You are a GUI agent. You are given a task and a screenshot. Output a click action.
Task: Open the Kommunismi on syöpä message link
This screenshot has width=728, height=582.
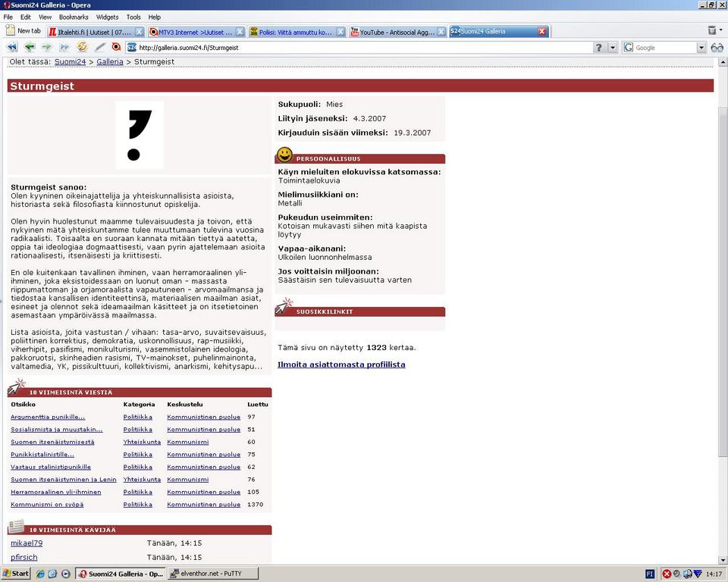point(47,505)
